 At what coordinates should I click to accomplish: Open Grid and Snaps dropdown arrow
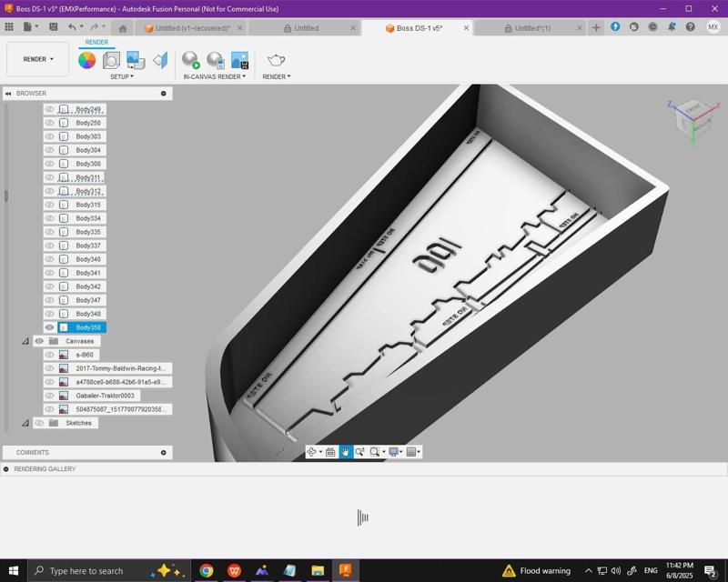(x=419, y=452)
